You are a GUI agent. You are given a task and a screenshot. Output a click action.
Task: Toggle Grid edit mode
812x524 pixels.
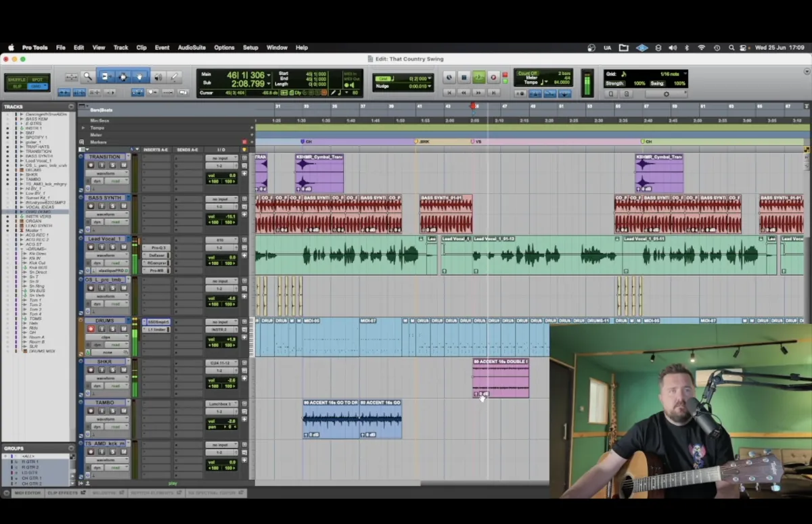[37, 87]
